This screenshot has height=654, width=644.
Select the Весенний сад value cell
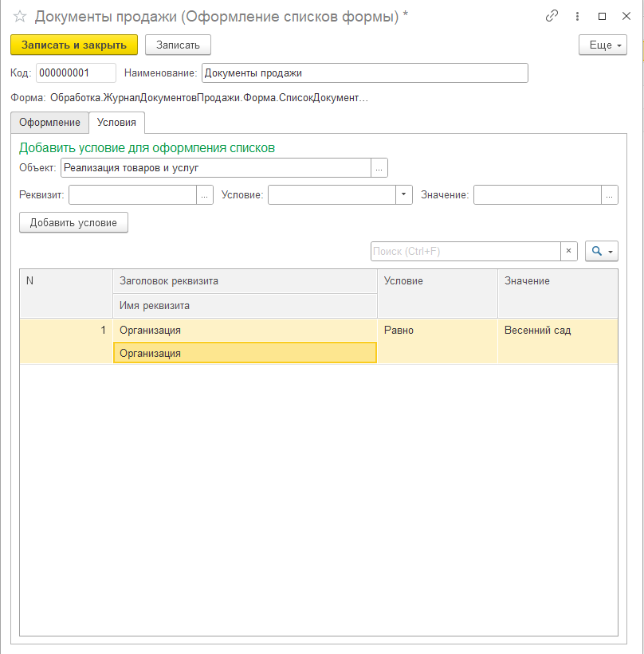558,341
